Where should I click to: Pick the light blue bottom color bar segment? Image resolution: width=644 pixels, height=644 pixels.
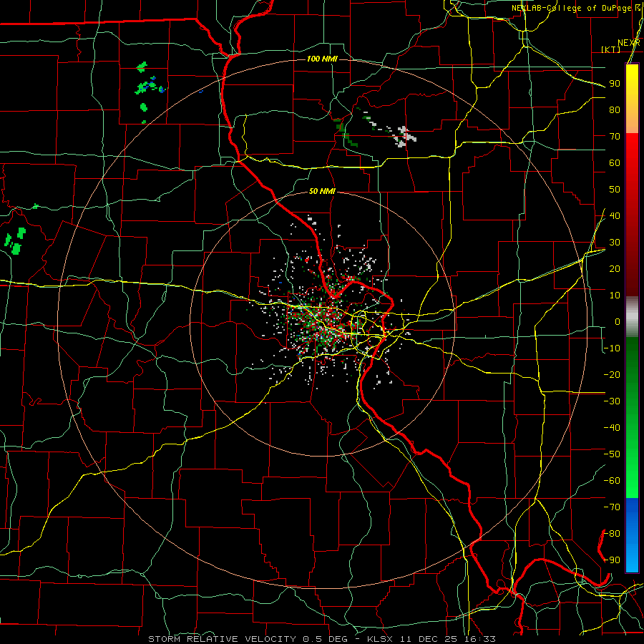coord(632,559)
